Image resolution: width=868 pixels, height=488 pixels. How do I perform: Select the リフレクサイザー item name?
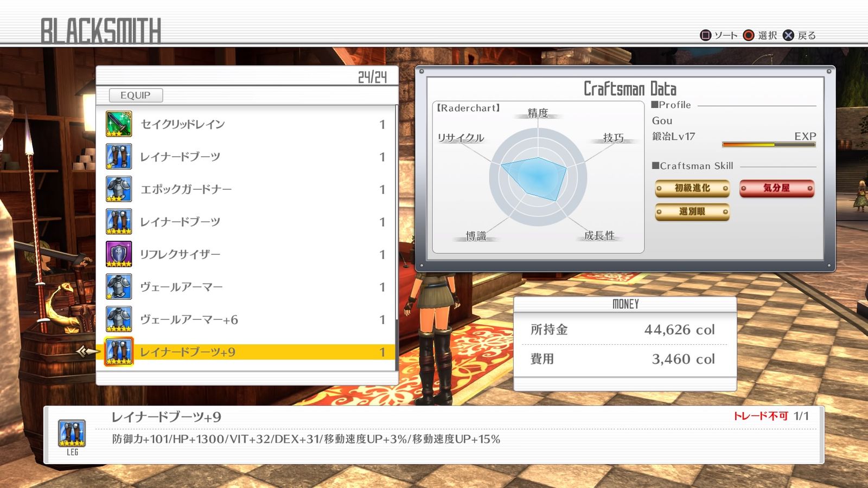(x=180, y=254)
